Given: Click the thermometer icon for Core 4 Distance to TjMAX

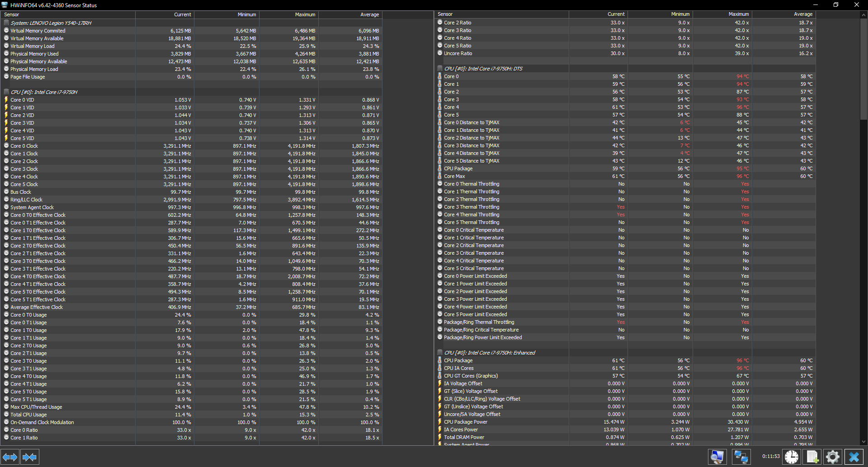Looking at the screenshot, I should click(440, 153).
